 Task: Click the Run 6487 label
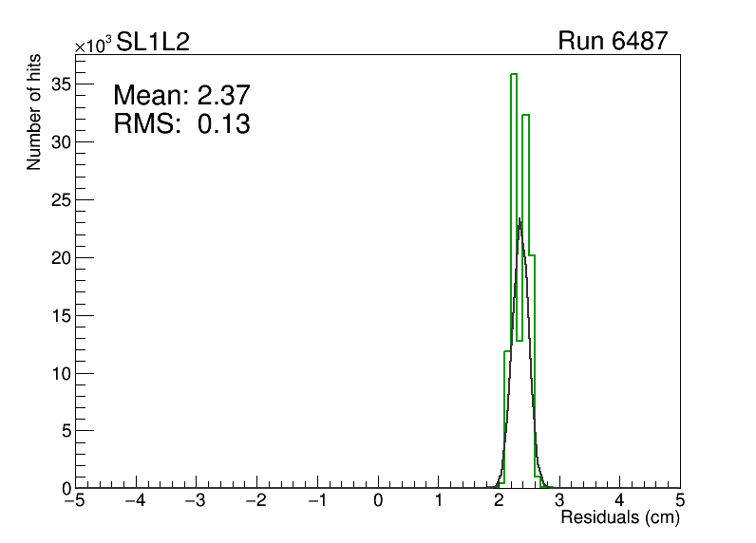(x=613, y=41)
